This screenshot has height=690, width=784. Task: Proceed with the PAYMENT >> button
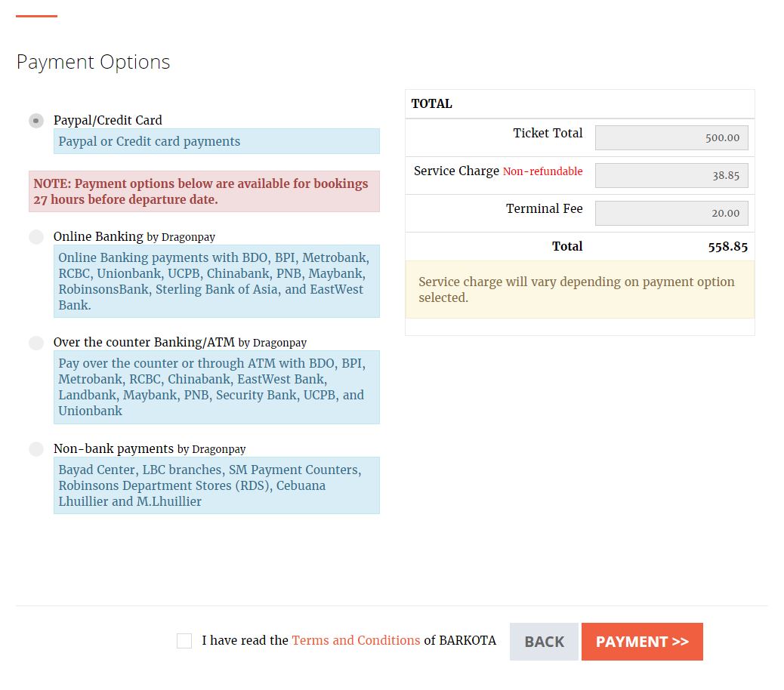click(x=642, y=642)
